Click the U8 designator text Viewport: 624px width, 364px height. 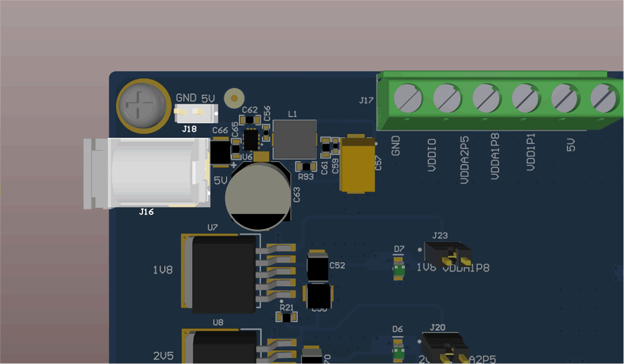point(218,322)
